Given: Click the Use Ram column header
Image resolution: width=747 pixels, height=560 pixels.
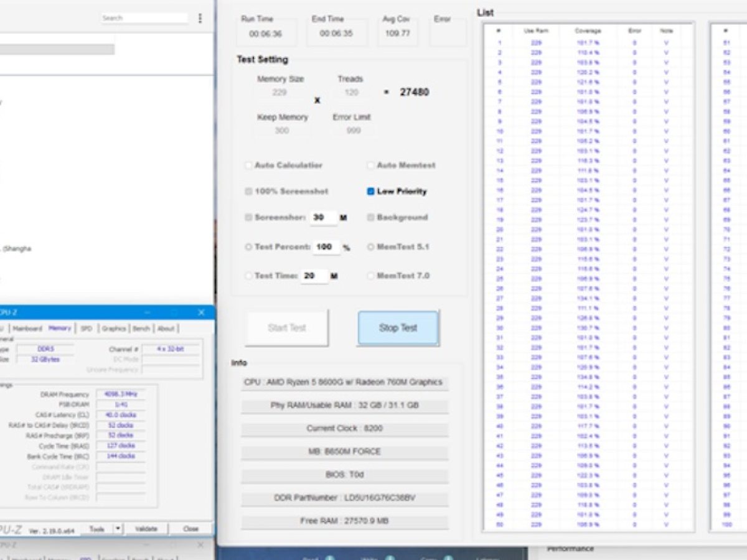Looking at the screenshot, I should pyautogui.click(x=536, y=30).
